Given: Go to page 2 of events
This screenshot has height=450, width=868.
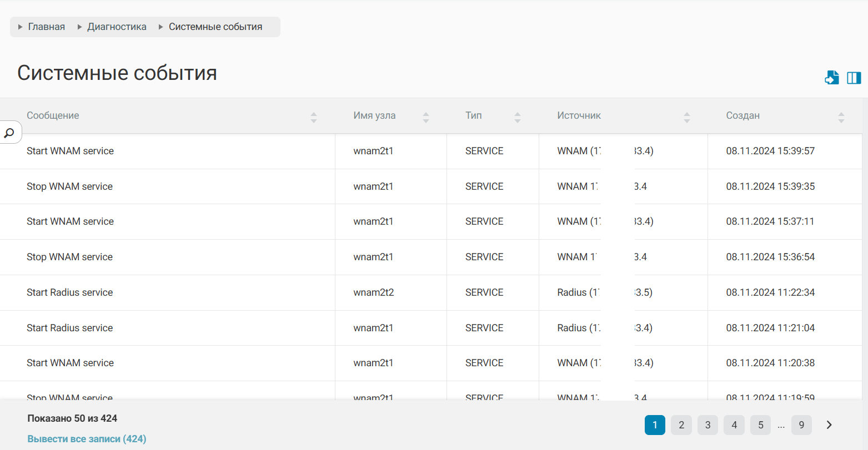Looking at the screenshot, I should tap(681, 425).
